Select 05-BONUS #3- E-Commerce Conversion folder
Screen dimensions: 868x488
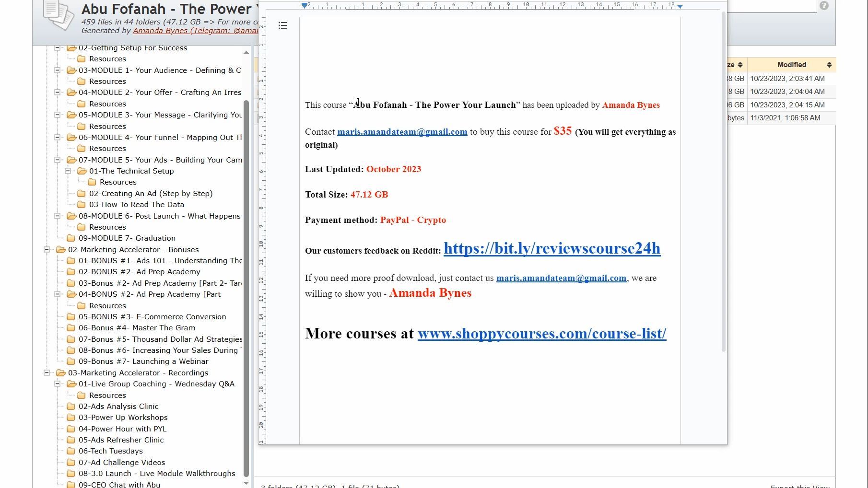152,317
